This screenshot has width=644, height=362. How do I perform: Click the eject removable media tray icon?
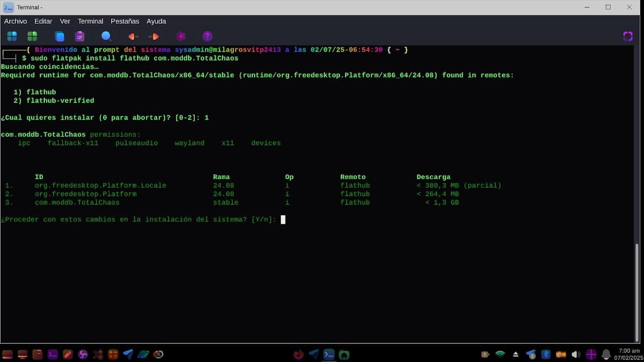[x=516, y=354]
